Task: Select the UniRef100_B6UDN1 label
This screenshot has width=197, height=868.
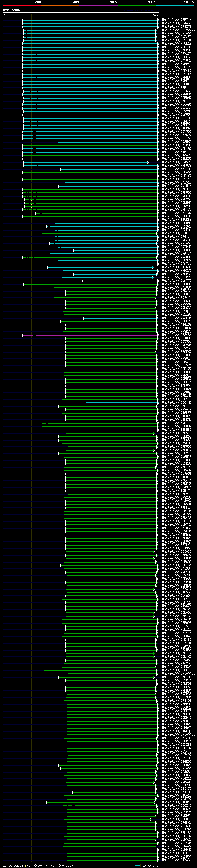Action: tap(176, 223)
